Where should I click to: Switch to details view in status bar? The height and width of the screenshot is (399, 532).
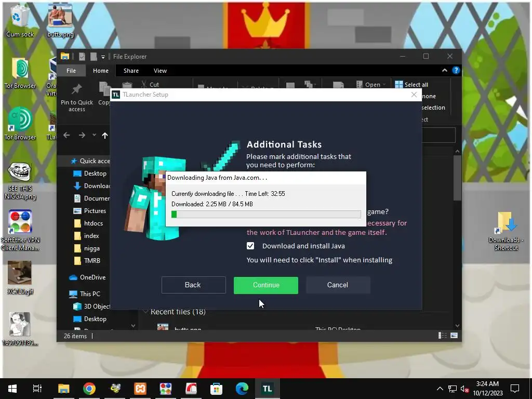coord(443,336)
